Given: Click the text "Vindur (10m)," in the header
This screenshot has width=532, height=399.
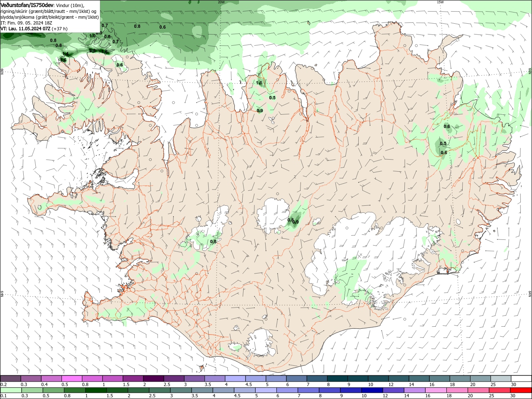Looking at the screenshot, I should 69,5.
